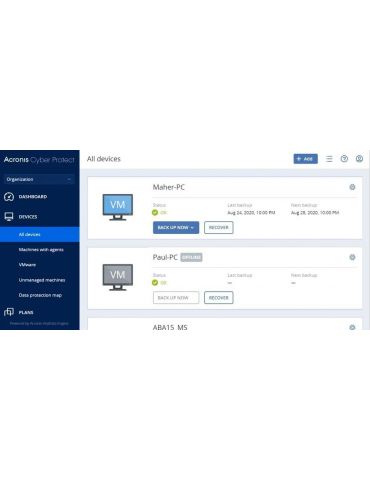This screenshot has width=370, height=480.
Task: Select the Maher-PC VM thumbnail
Action: (x=118, y=207)
